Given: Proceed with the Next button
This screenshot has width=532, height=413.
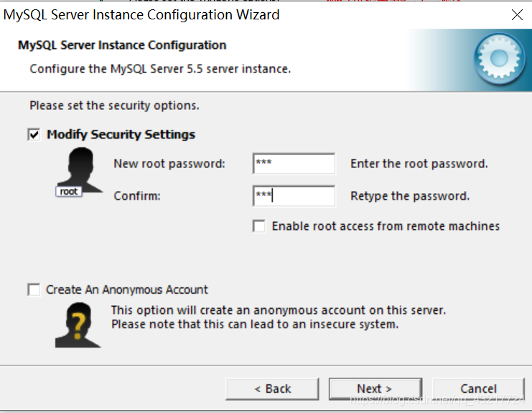Looking at the screenshot, I should point(375,389).
